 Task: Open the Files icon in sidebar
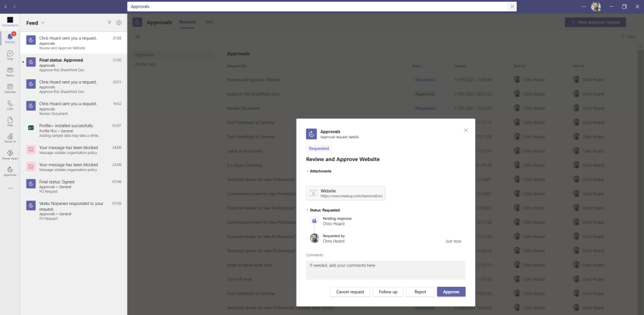click(x=9, y=121)
